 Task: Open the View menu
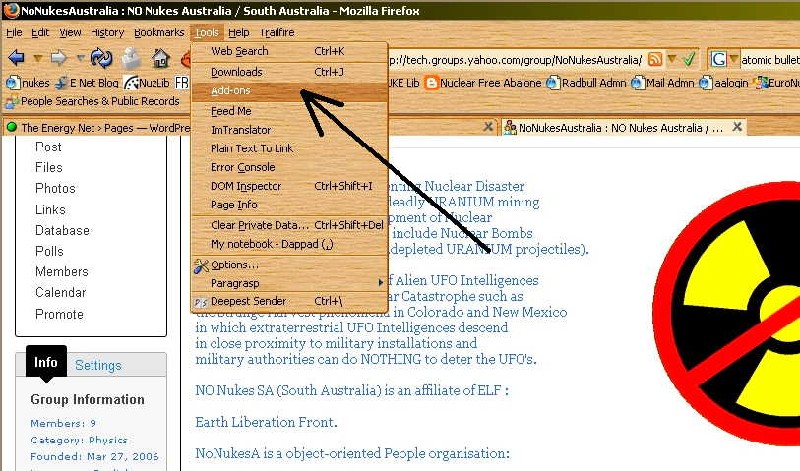click(x=70, y=32)
